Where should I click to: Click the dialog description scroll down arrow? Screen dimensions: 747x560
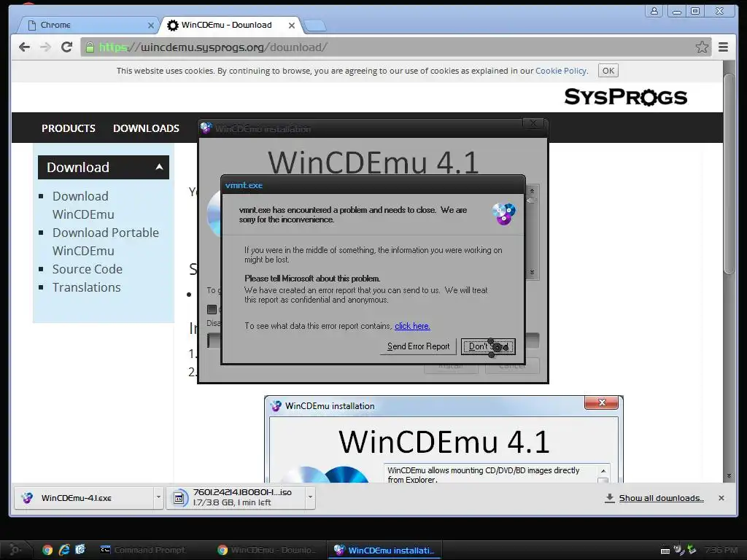tap(532, 273)
